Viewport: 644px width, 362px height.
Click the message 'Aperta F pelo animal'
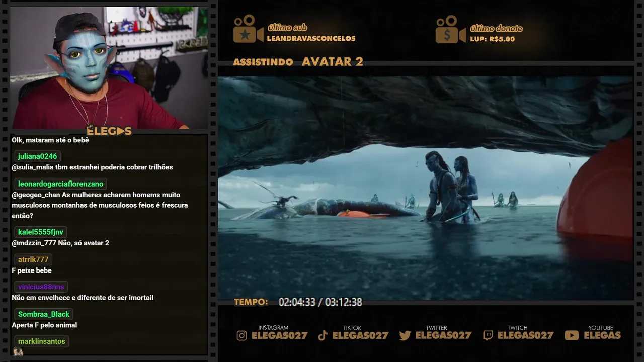point(44,325)
